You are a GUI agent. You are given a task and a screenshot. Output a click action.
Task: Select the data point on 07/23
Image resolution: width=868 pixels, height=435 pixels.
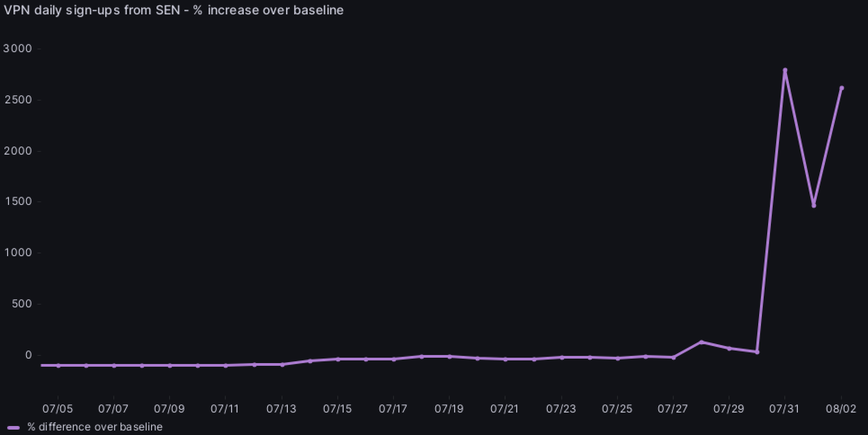click(x=562, y=358)
